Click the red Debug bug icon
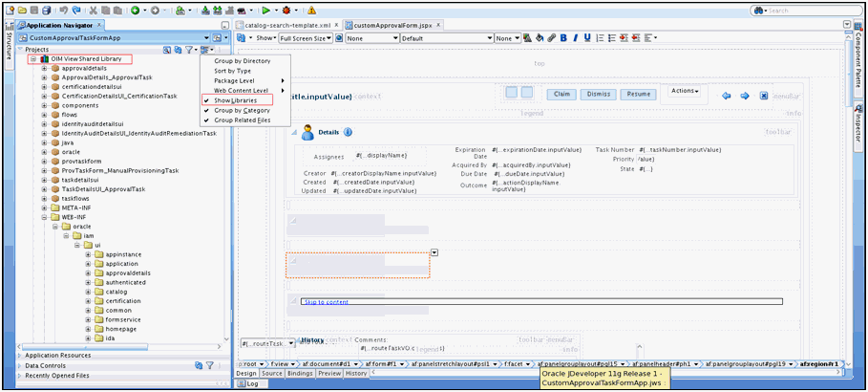 point(286,10)
